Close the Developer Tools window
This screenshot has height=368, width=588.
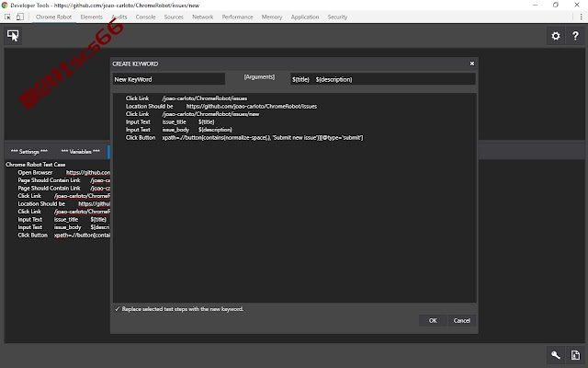coord(577,5)
